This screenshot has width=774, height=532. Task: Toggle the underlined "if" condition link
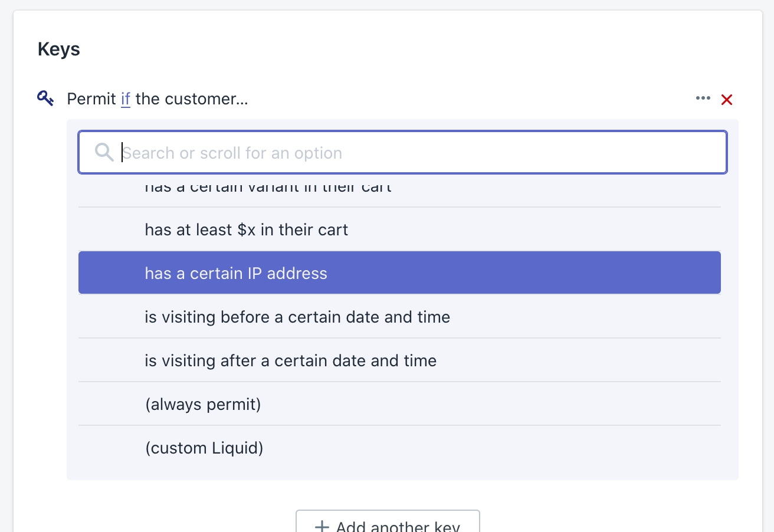click(x=126, y=99)
